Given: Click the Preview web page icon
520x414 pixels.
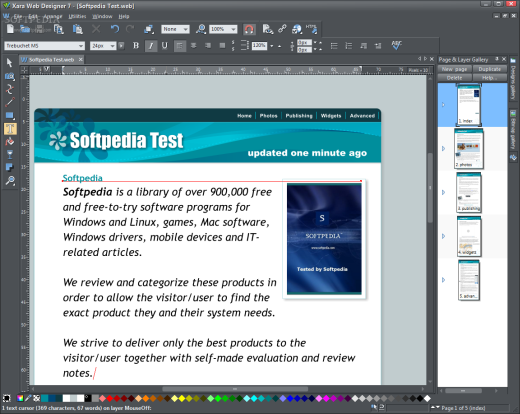Looking at the screenshot, I should pyautogui.click(x=267, y=29).
